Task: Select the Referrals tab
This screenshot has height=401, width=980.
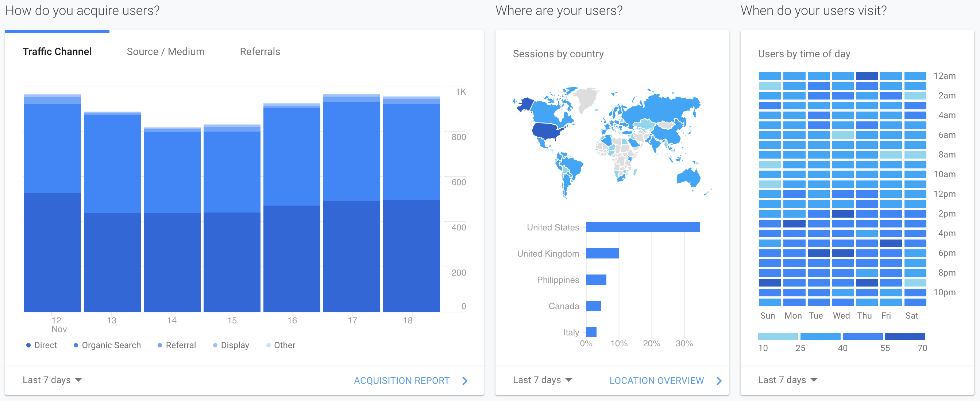Action: 260,52
